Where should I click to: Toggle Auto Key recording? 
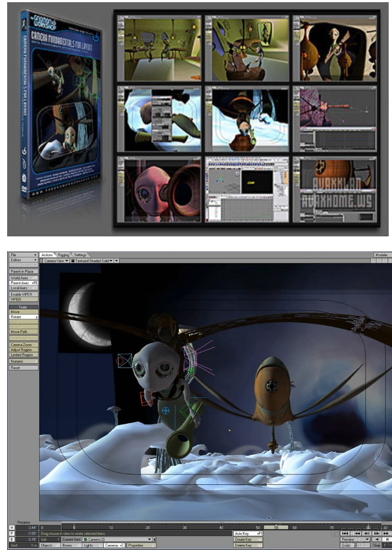click(248, 533)
